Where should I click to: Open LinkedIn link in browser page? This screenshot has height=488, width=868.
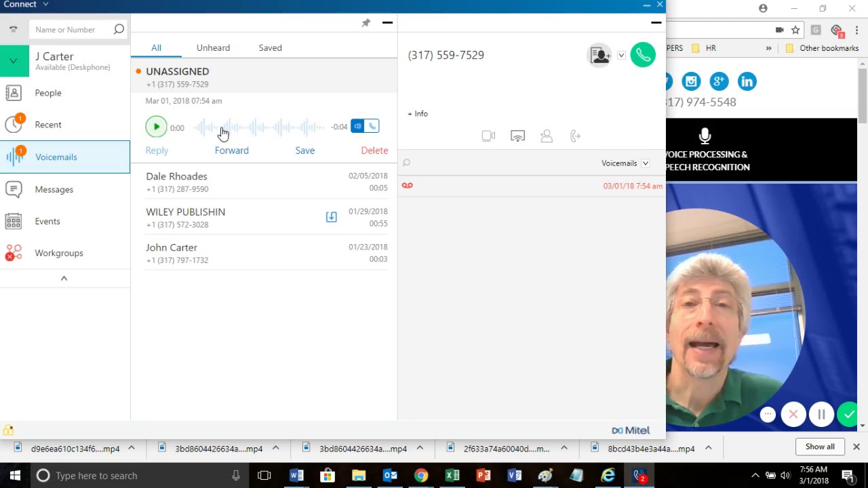point(747,82)
